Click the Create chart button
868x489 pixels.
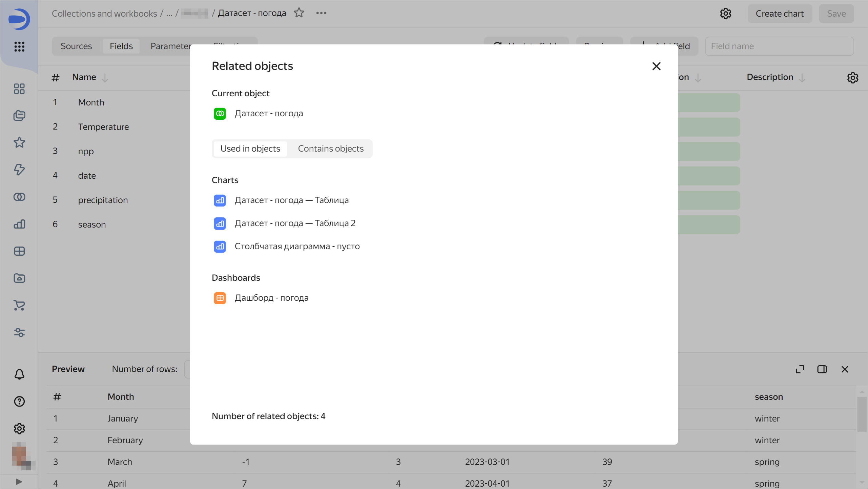[x=779, y=14]
